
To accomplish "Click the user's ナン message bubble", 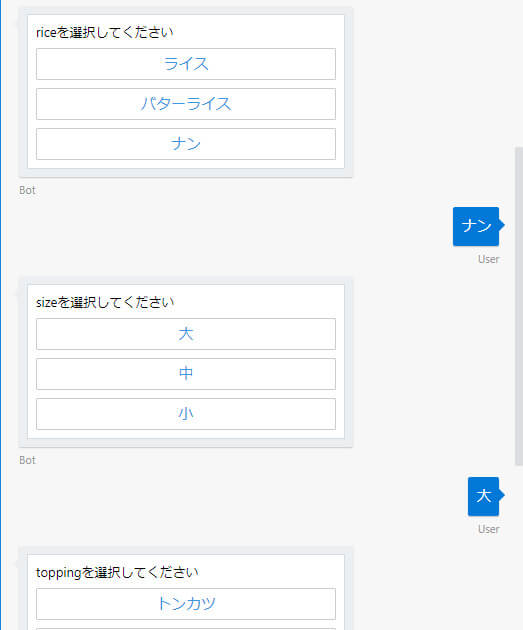I will click(476, 226).
